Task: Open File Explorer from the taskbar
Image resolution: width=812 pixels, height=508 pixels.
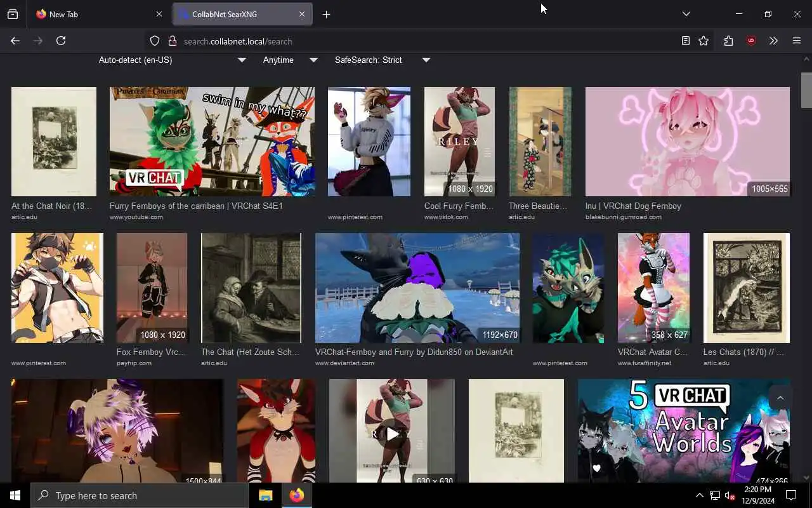Action: coord(266,495)
